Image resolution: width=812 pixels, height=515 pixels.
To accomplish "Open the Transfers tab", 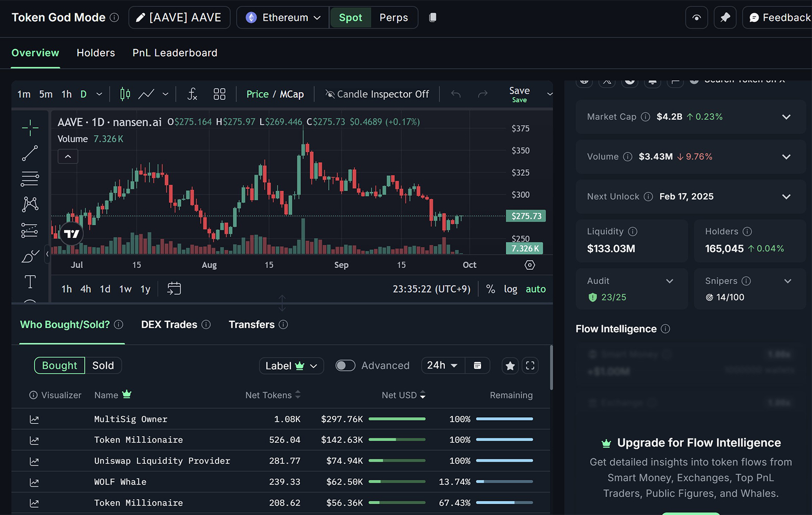I will (x=252, y=325).
